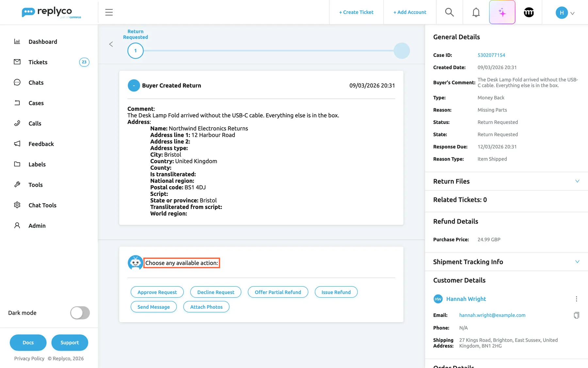Viewport: 588px width, 368px height.
Task: Click the Replyco logo
Action: pos(51,12)
